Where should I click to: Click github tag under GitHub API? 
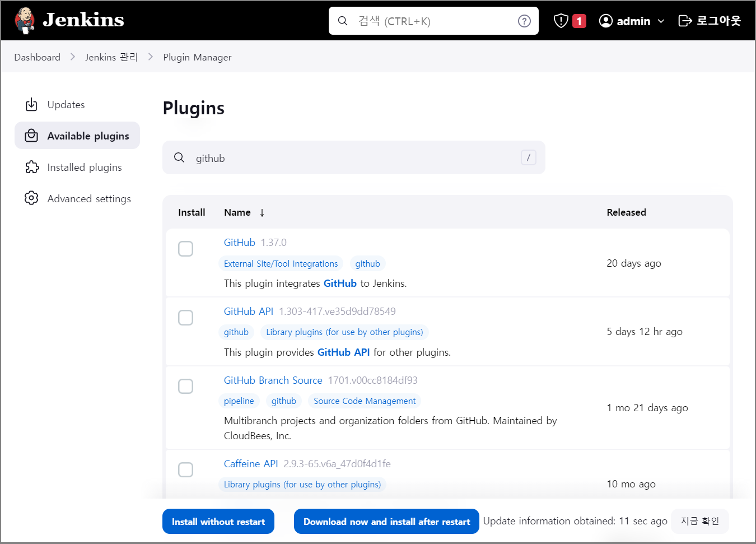click(236, 332)
